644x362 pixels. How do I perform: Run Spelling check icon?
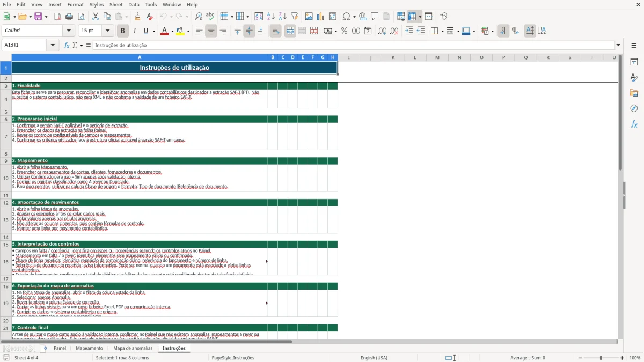click(x=210, y=17)
